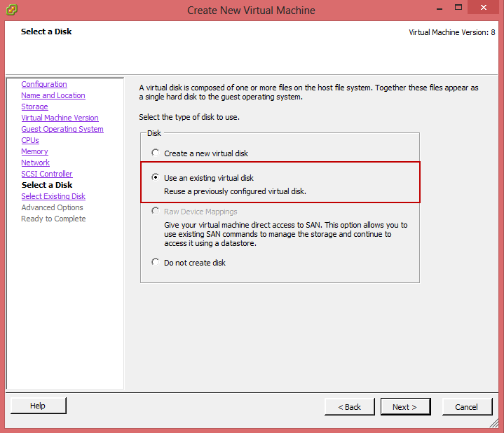The image size is (504, 433).
Task: Click the 'Select a Disk' step in sidebar
Action: [x=47, y=185]
